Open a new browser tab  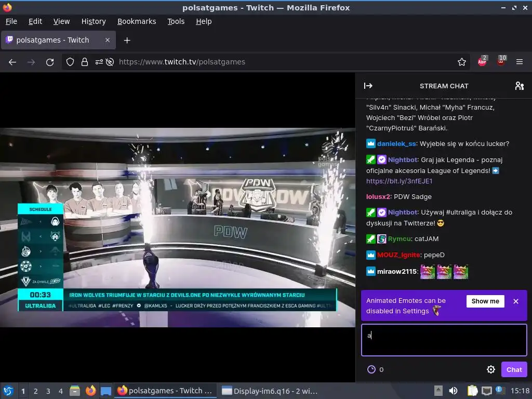[x=127, y=41]
